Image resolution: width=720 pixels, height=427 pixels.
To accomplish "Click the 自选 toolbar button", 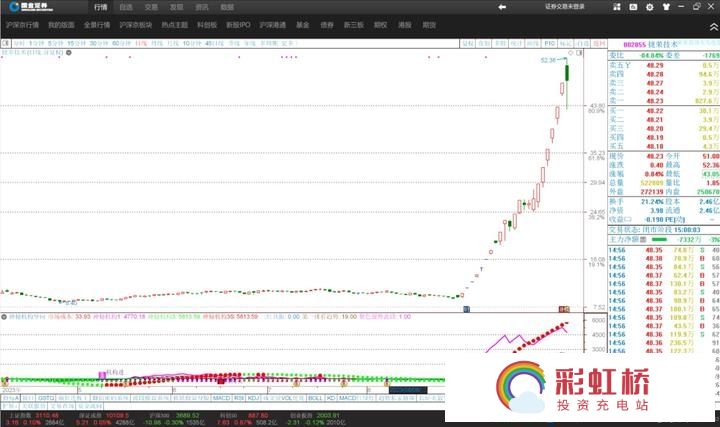I will (582, 43).
